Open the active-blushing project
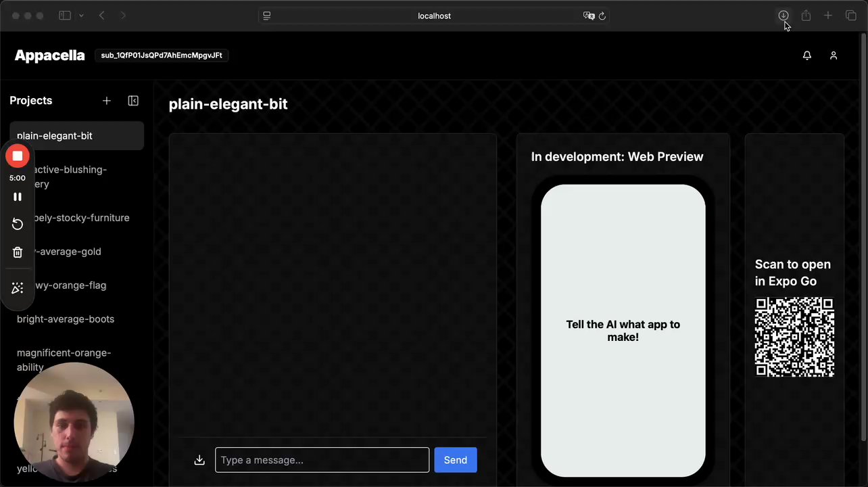The image size is (868, 487). click(x=77, y=177)
